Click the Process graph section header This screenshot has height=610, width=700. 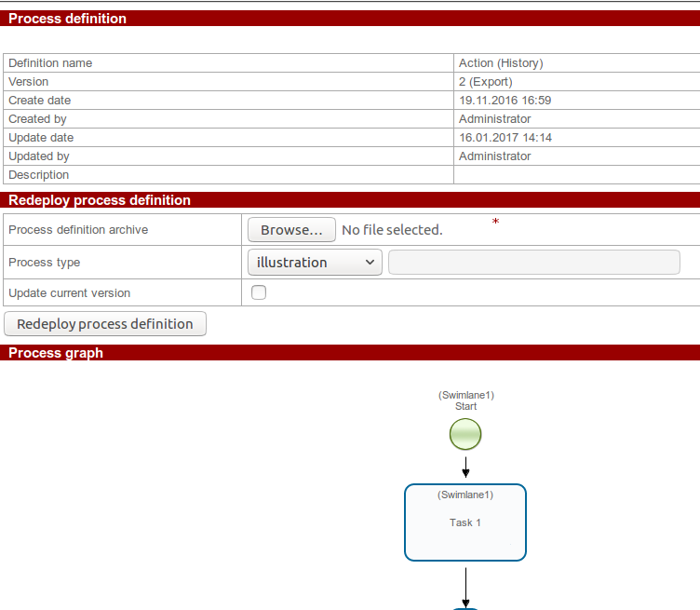point(56,353)
